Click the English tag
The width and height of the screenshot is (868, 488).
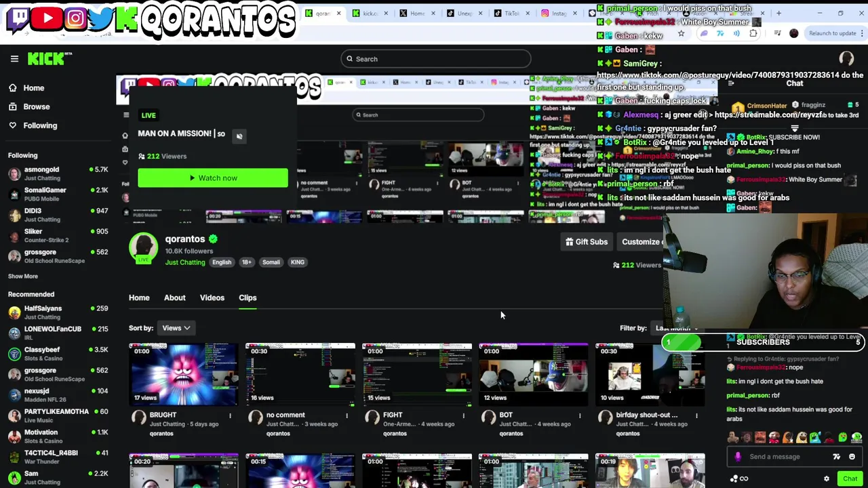(222, 262)
